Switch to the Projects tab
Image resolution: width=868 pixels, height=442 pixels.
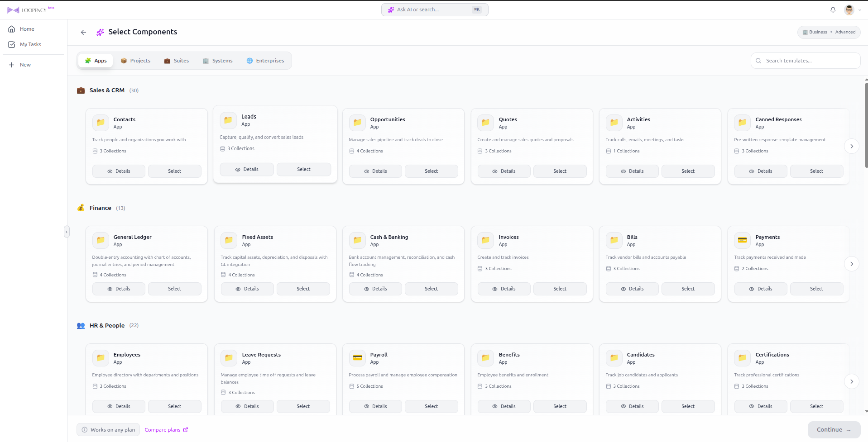[135, 60]
